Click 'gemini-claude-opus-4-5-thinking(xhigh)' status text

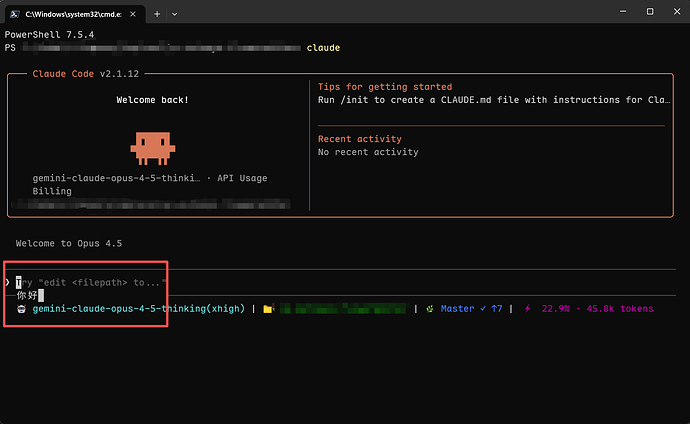139,309
